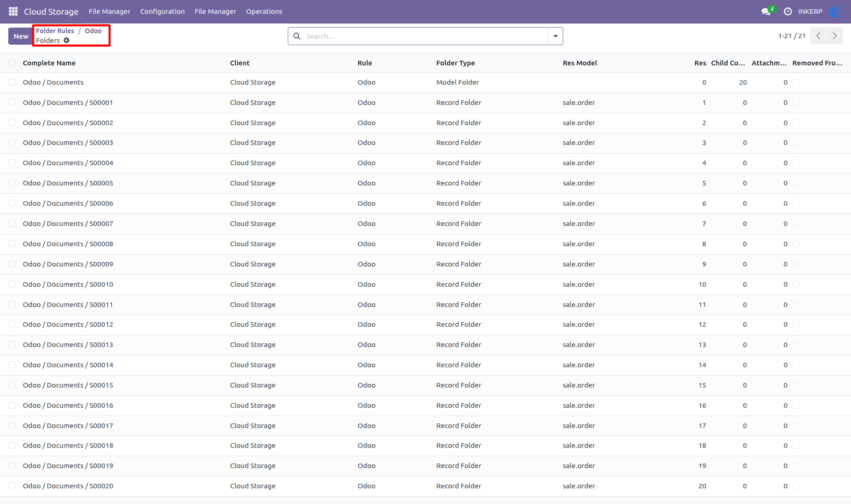Sort by Client column header
Viewport: 851px width, 504px height.
(x=240, y=63)
